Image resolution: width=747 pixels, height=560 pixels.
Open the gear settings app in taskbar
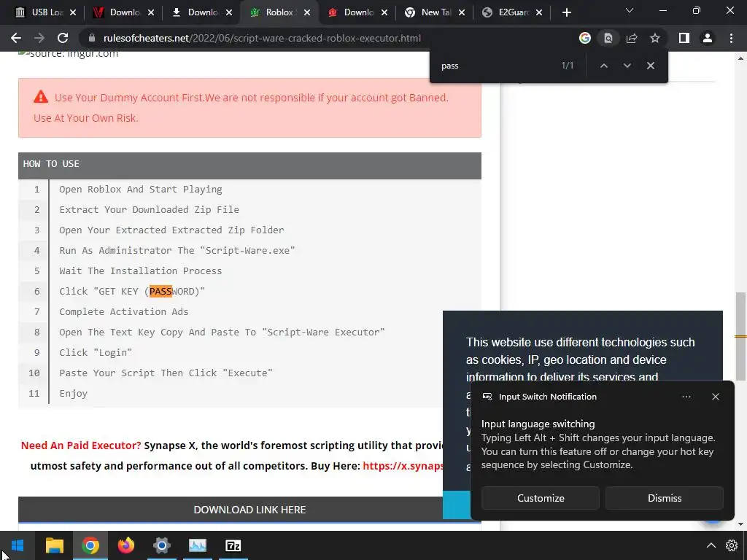161,545
